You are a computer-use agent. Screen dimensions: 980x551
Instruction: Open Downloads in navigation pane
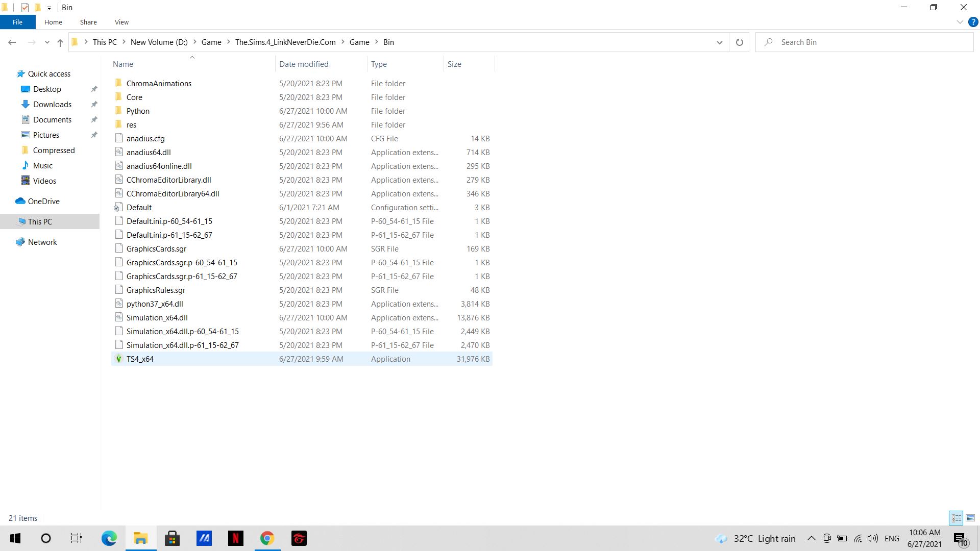tap(52, 105)
